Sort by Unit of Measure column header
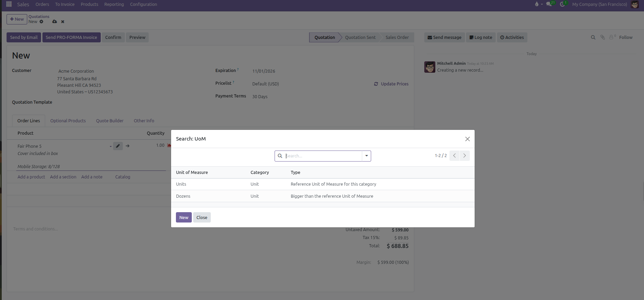The image size is (644, 300). click(x=192, y=172)
